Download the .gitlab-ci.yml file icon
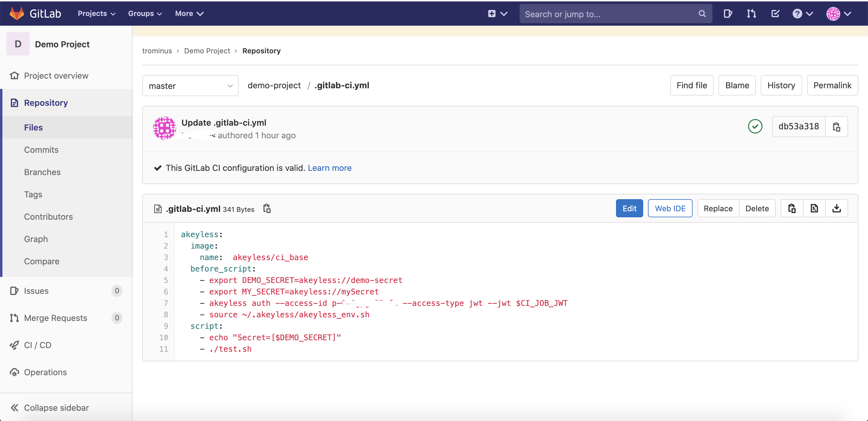 (836, 209)
